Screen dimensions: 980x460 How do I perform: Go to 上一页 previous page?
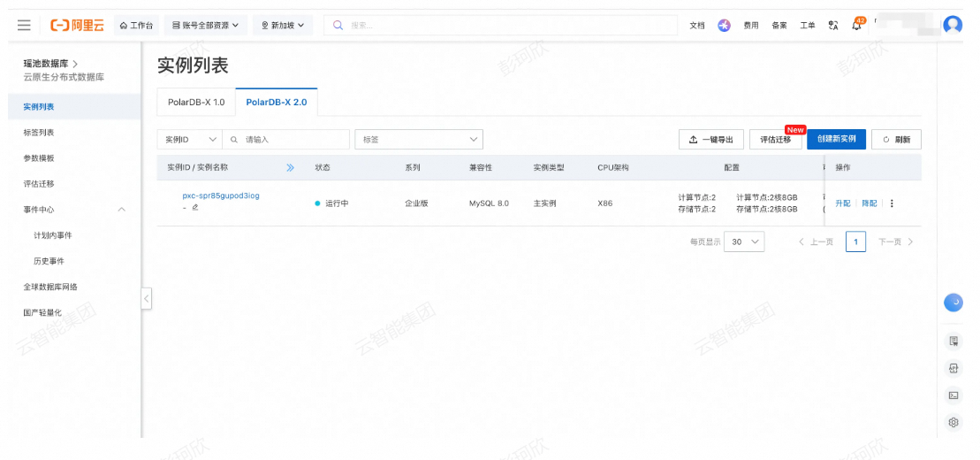click(x=816, y=241)
